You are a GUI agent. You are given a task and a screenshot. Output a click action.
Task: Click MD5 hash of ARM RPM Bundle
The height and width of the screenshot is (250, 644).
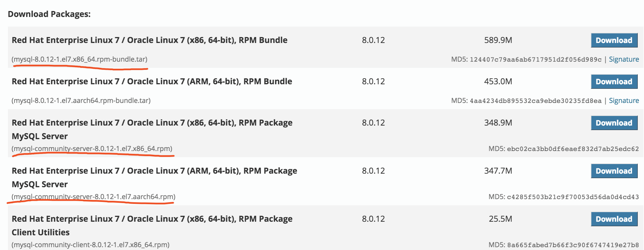535,101
